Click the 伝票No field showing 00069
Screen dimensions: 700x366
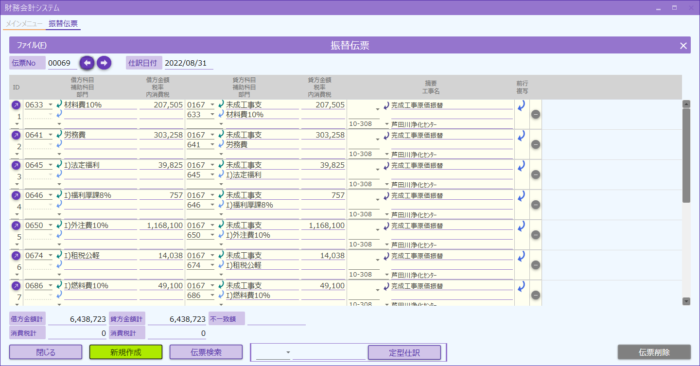pyautogui.click(x=62, y=63)
